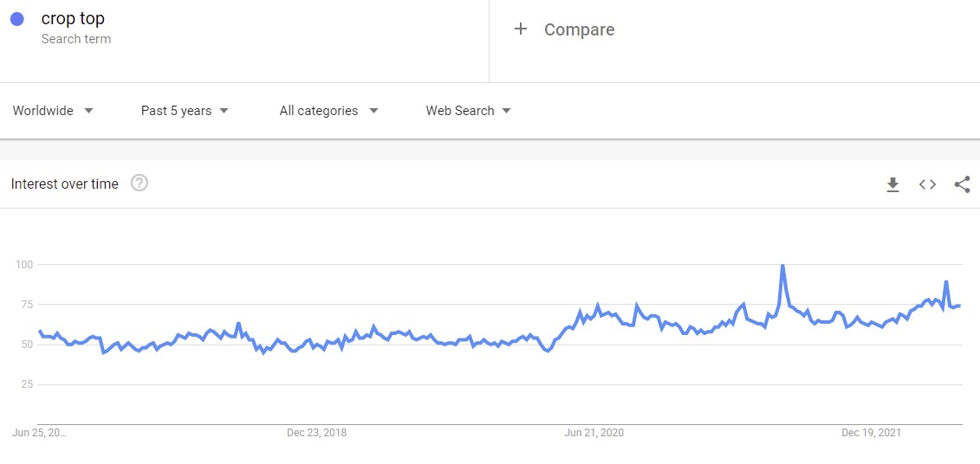Click the plus icon beside Compare
980x464 pixels.
tap(521, 29)
